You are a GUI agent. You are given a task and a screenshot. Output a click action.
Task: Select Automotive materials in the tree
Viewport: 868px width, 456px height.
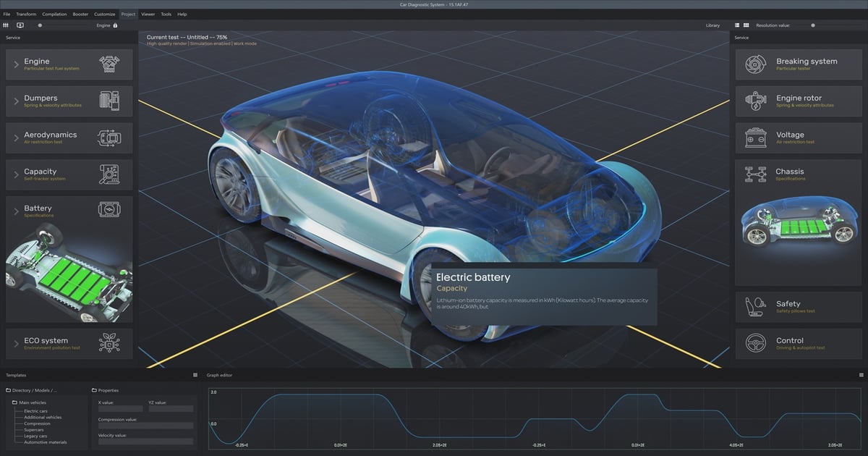pyautogui.click(x=46, y=442)
